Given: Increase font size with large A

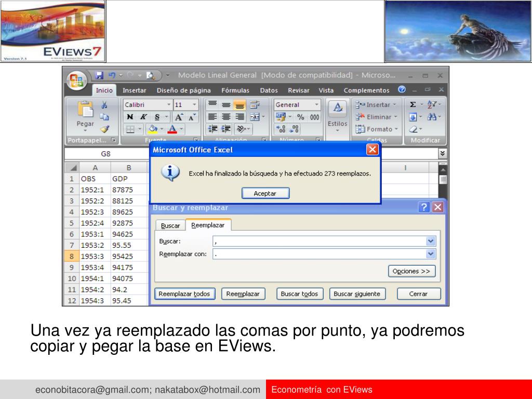Looking at the screenshot, I should click(179, 117).
